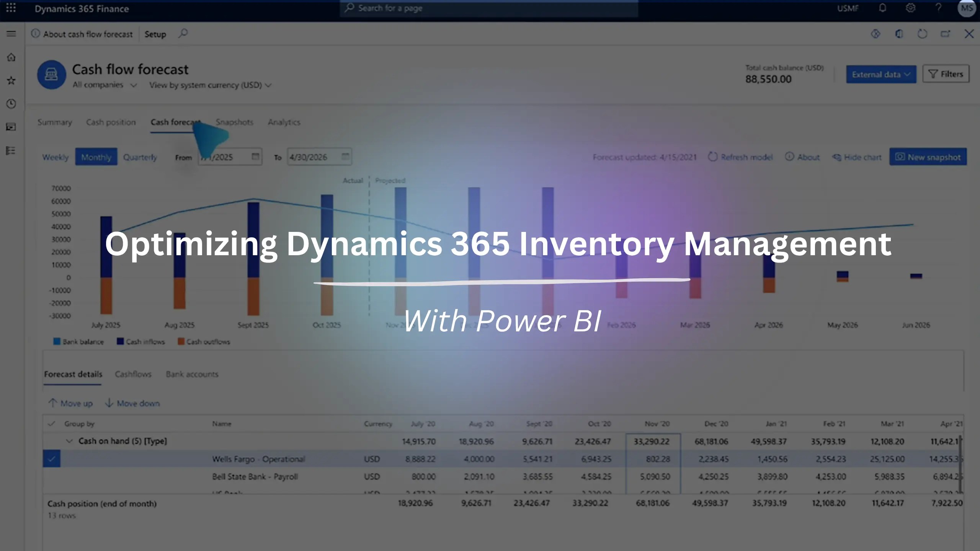Viewport: 980px width, 551px height.
Task: Toggle the Wells Fargo - Operational row checkbox
Action: coord(52,458)
